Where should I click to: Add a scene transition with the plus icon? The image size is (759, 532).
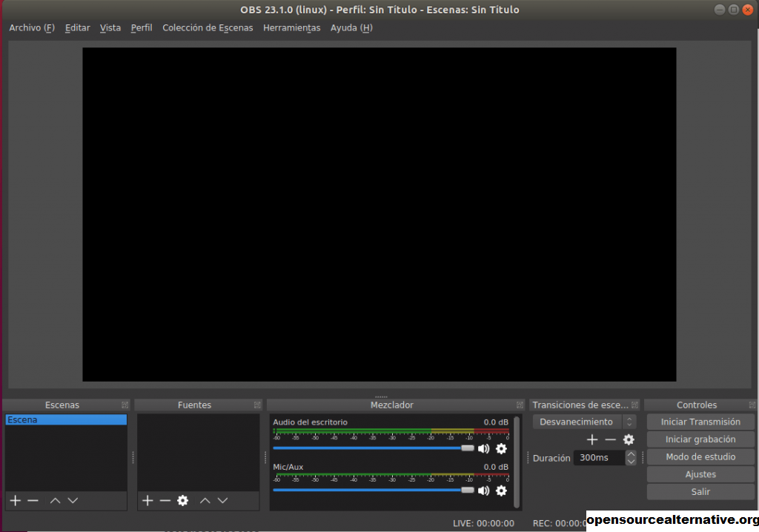[x=592, y=439]
